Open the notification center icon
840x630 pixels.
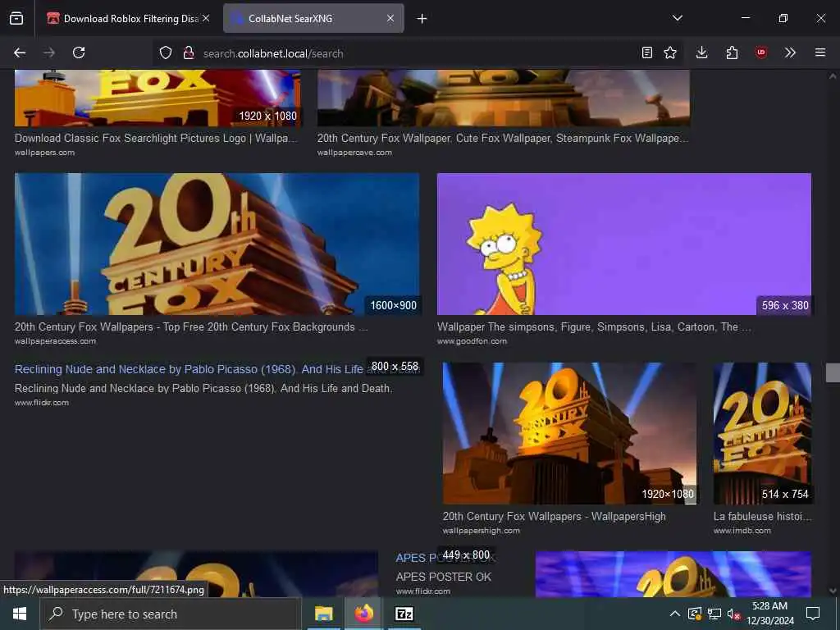(x=813, y=614)
